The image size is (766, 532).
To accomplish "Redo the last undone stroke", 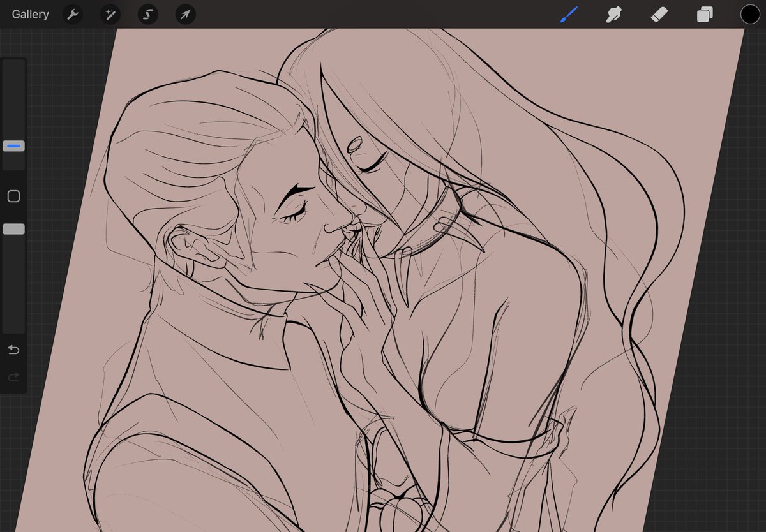I will pos(13,378).
